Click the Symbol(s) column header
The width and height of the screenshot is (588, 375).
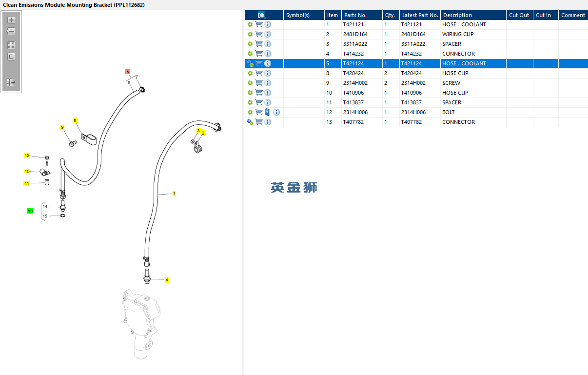304,15
